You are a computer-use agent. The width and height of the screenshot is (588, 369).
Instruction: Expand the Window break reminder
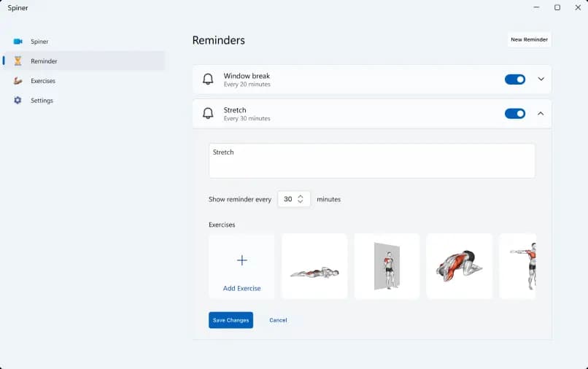pyautogui.click(x=541, y=79)
